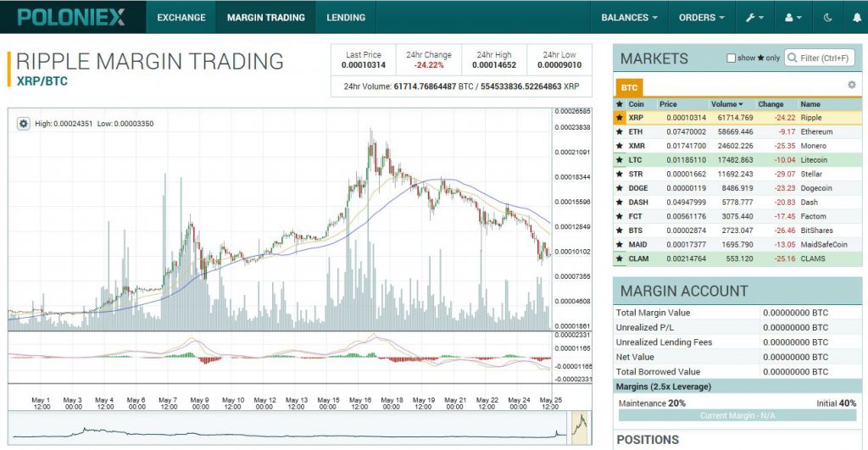868x450 pixels.
Task: Open notifications bell icon
Action: (x=856, y=18)
